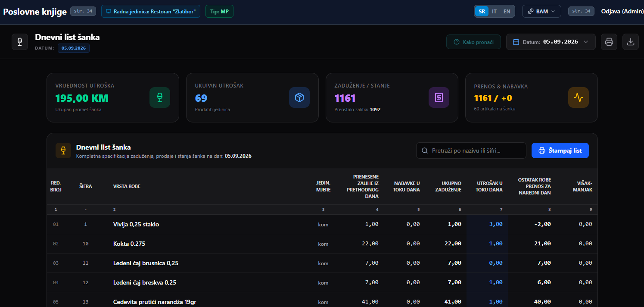Click 1161 / +0 value in Prenos card
The width and height of the screenshot is (644, 307).
click(x=493, y=98)
